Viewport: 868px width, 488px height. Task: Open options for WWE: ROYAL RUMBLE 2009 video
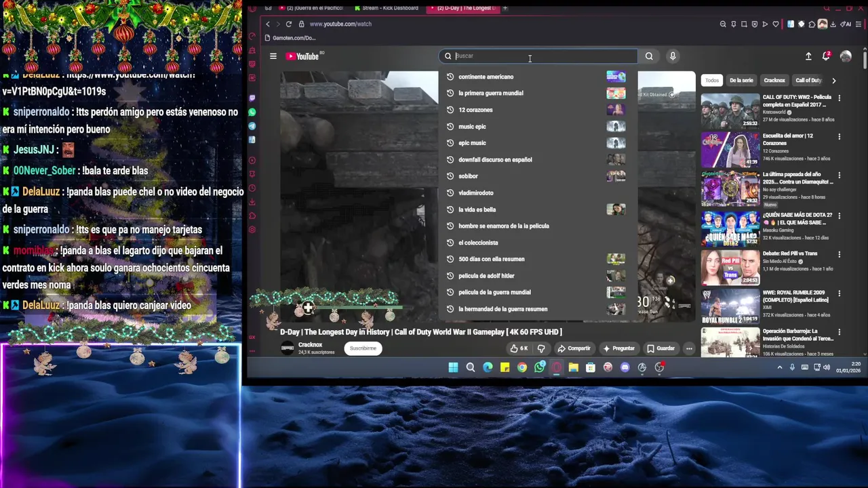[840, 293]
